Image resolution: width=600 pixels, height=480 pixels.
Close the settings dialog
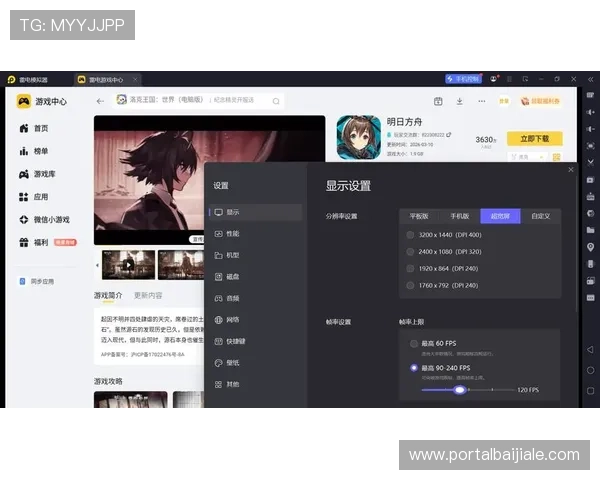click(x=571, y=170)
